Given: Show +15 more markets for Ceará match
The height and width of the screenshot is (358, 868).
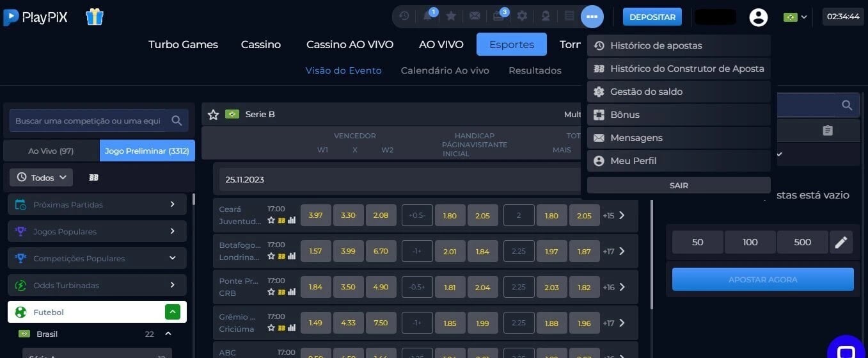Looking at the screenshot, I should (x=613, y=216).
